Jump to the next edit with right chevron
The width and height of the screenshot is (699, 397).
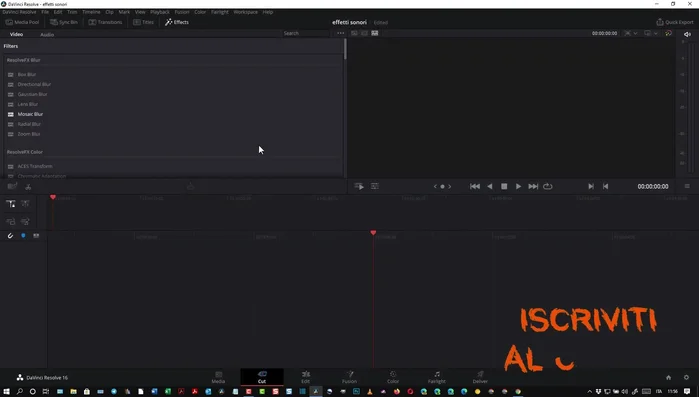click(x=449, y=187)
